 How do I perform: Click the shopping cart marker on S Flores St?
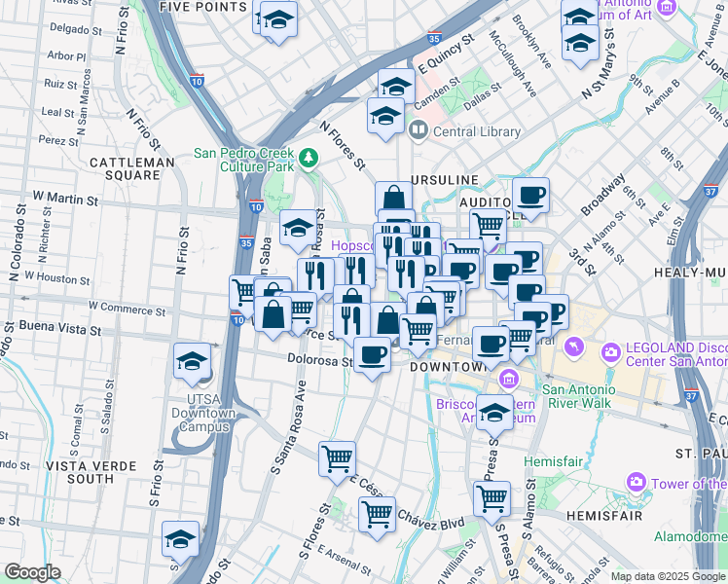337,459
